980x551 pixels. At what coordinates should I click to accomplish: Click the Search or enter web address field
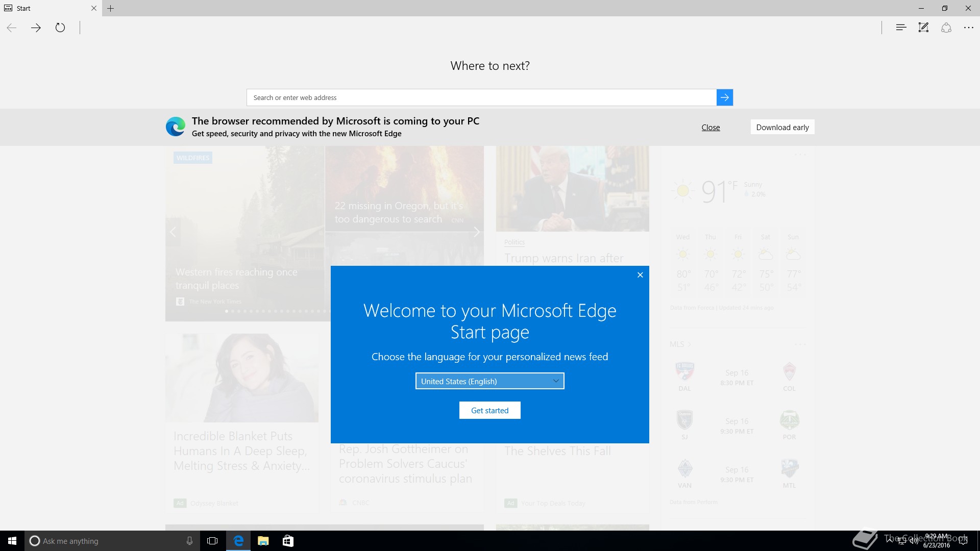click(x=481, y=97)
